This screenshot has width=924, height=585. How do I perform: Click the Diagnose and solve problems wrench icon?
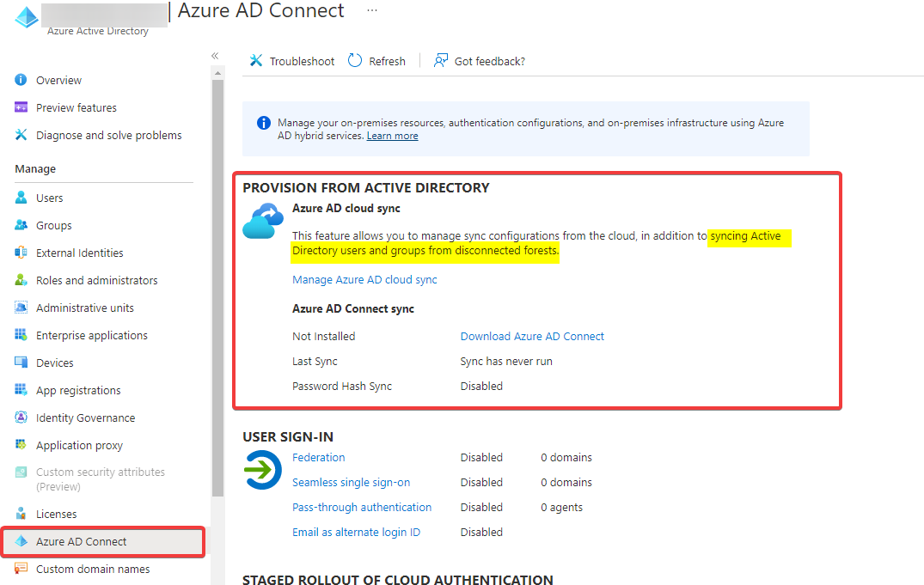coord(21,134)
